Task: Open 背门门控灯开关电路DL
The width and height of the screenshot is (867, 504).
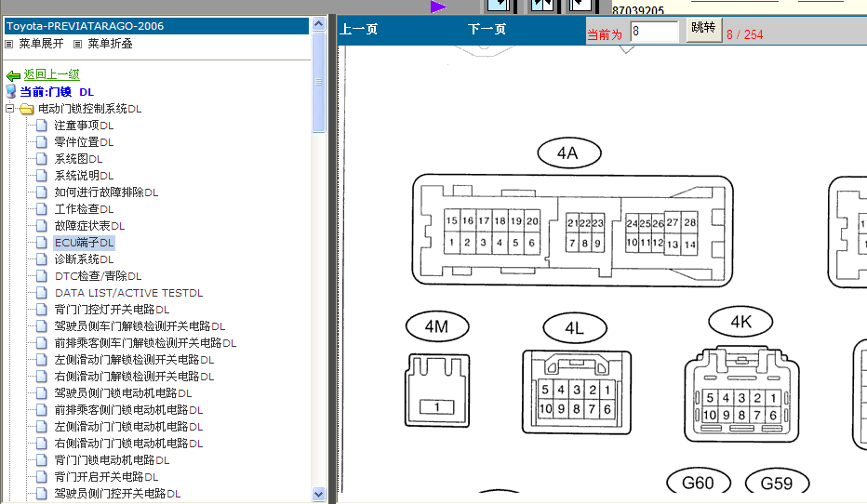Action: (x=112, y=310)
